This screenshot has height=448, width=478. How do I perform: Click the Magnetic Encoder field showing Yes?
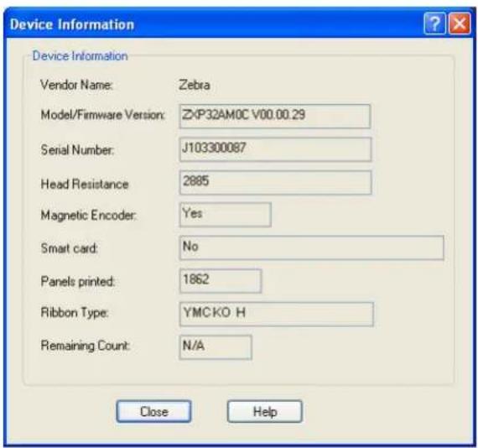point(226,215)
